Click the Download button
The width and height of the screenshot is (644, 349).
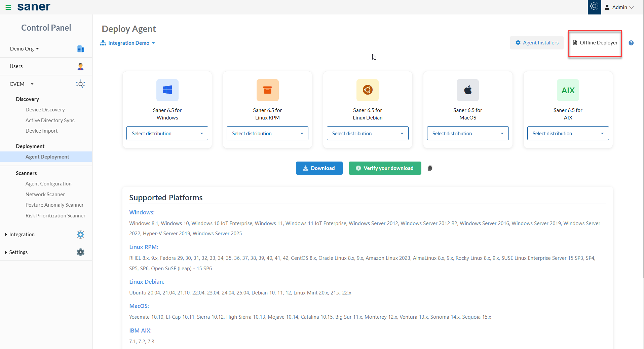pyautogui.click(x=319, y=168)
